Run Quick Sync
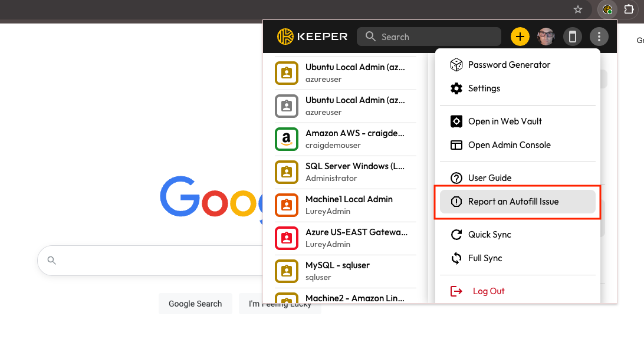 [x=489, y=235]
